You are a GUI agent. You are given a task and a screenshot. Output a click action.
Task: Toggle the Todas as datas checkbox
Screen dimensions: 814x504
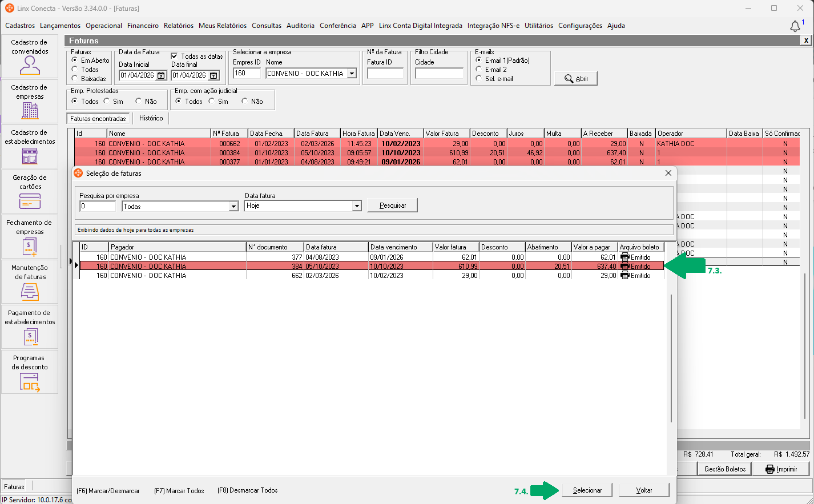pyautogui.click(x=175, y=56)
